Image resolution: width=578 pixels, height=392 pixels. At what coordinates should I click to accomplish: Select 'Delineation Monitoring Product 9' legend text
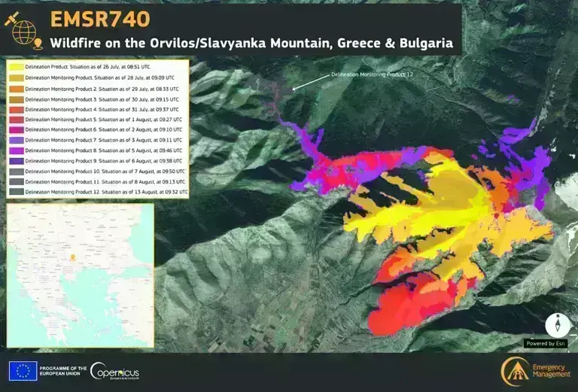61,161
